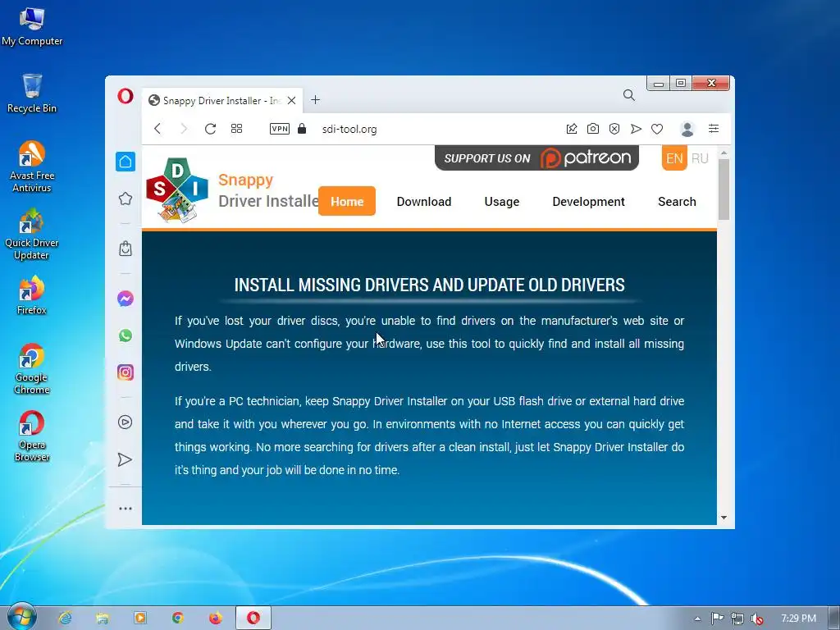Take a snapshot with the camera icon
Image resolution: width=840 pixels, height=630 pixels.
(x=593, y=129)
